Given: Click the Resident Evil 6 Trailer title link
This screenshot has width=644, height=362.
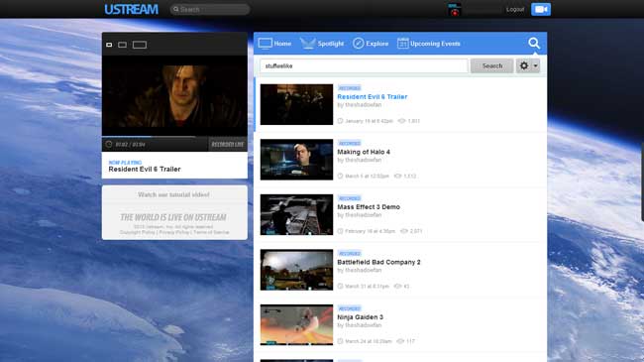Looking at the screenshot, I should tap(373, 96).
